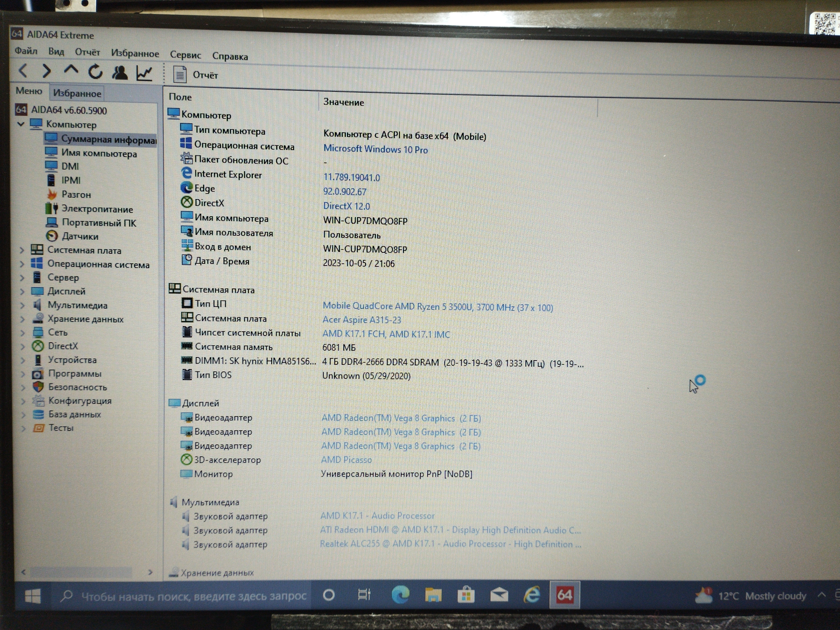The width and height of the screenshot is (840, 630).
Task: Open the Справка menu
Action: [x=230, y=56]
